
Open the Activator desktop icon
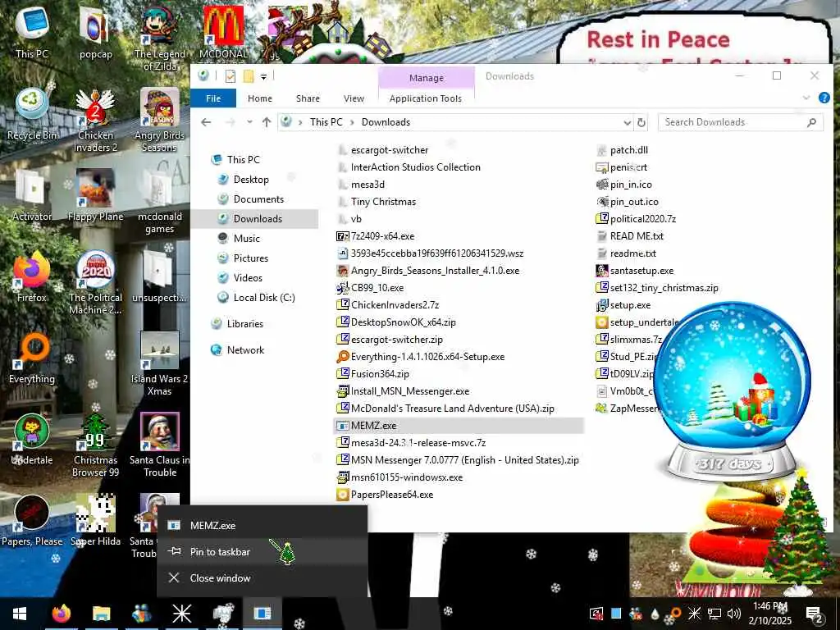(x=32, y=195)
